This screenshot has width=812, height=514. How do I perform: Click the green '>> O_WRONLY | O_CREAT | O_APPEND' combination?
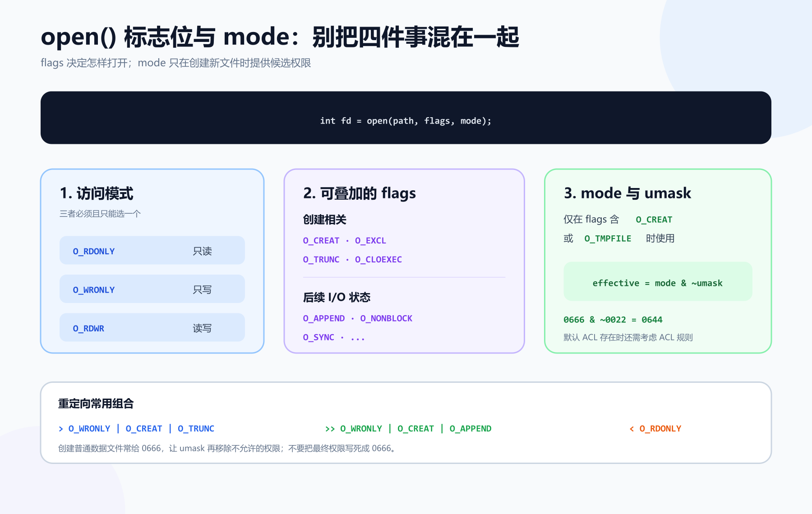coord(408,429)
